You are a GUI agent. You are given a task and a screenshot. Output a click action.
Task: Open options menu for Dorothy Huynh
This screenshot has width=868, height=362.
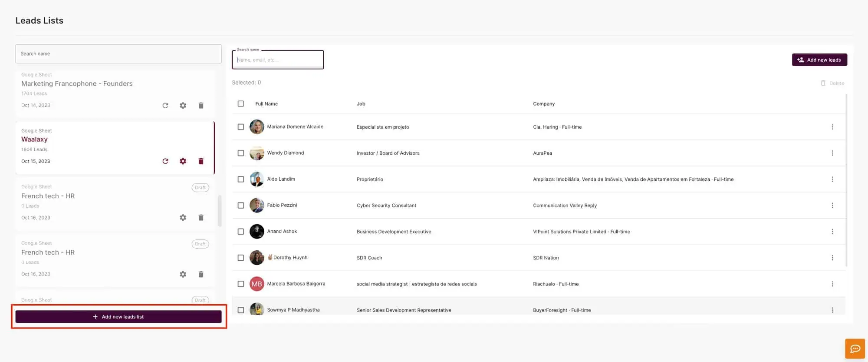(x=832, y=258)
